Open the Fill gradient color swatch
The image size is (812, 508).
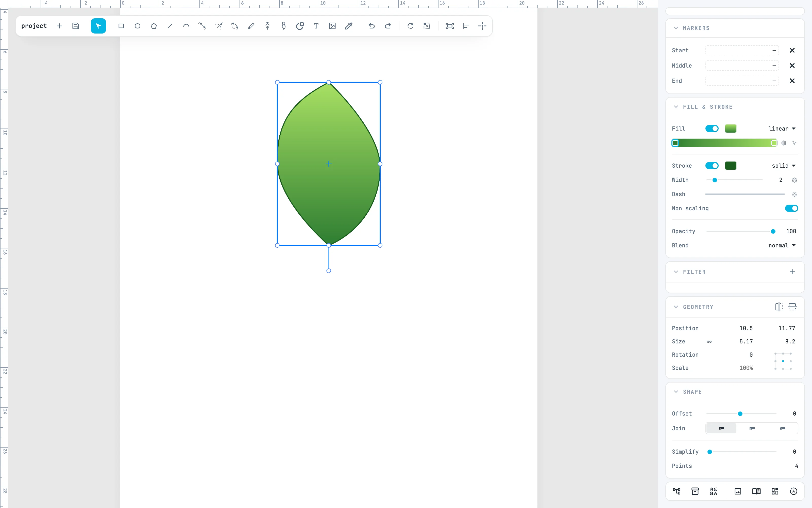[731, 129]
